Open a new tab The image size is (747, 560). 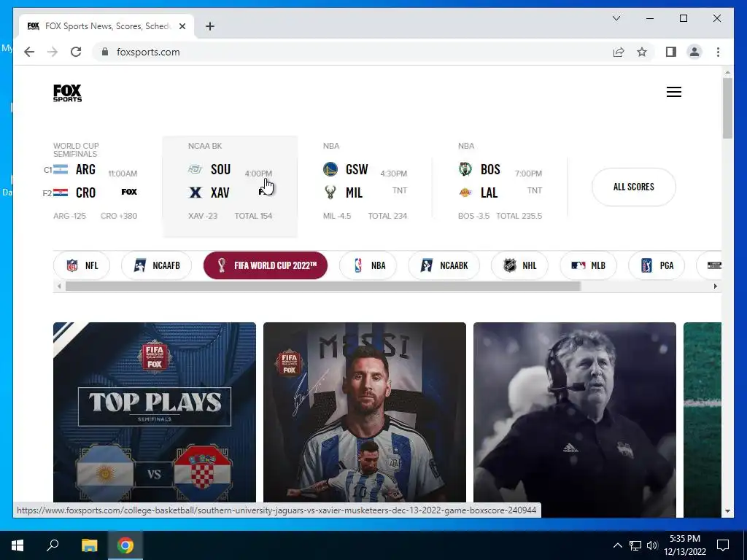[x=209, y=26]
